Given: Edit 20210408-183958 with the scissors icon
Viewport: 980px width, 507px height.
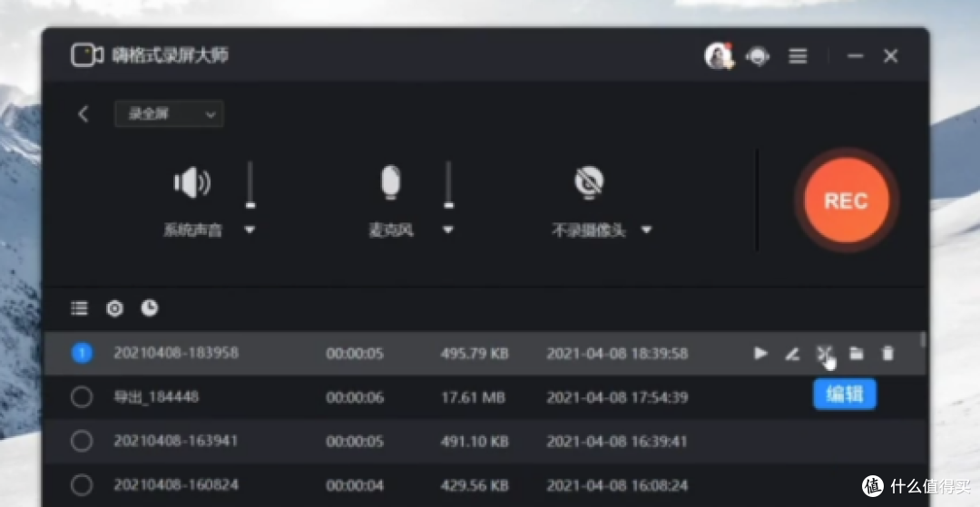Looking at the screenshot, I should (x=824, y=354).
